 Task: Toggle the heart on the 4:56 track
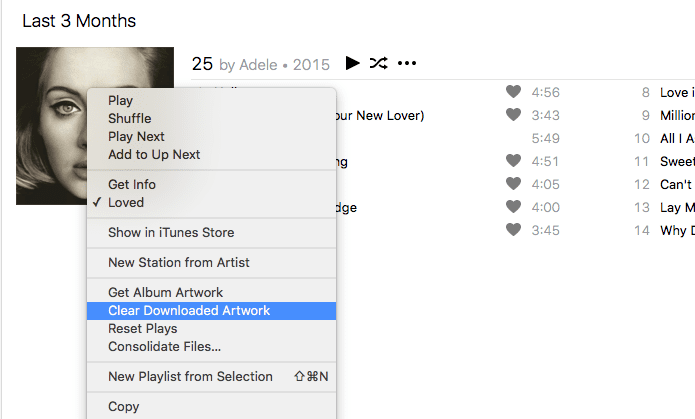pos(513,92)
